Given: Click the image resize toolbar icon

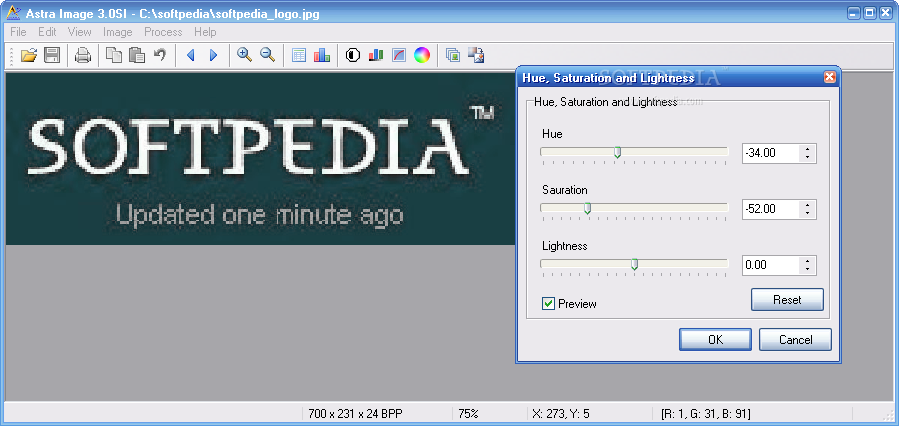Looking at the screenshot, I should 476,55.
